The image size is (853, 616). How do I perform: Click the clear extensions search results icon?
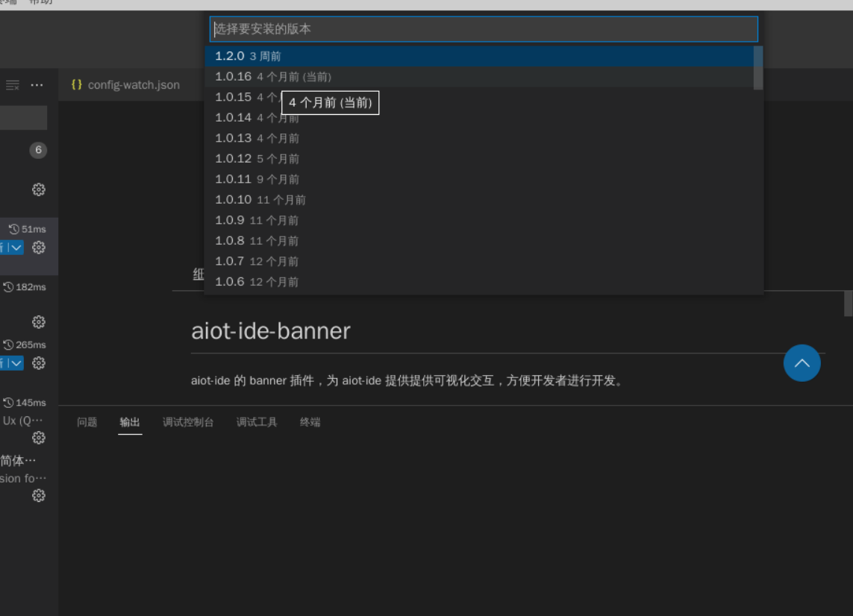(13, 85)
